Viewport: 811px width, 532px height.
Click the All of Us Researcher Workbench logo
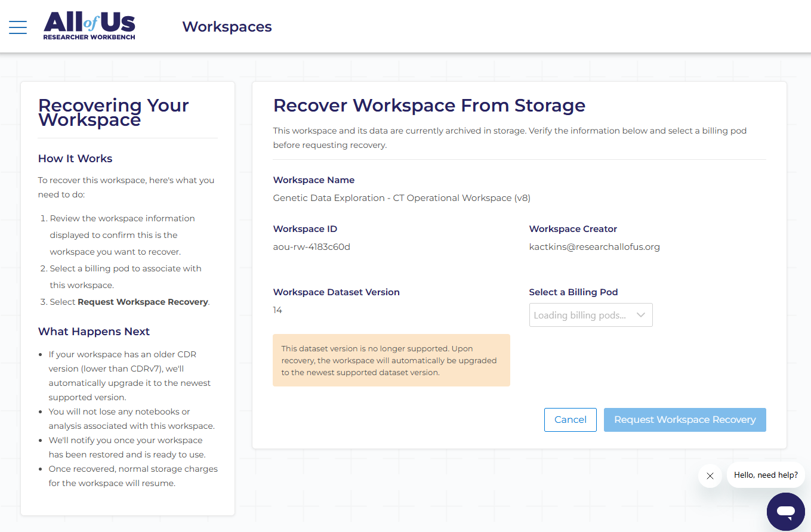click(90, 26)
